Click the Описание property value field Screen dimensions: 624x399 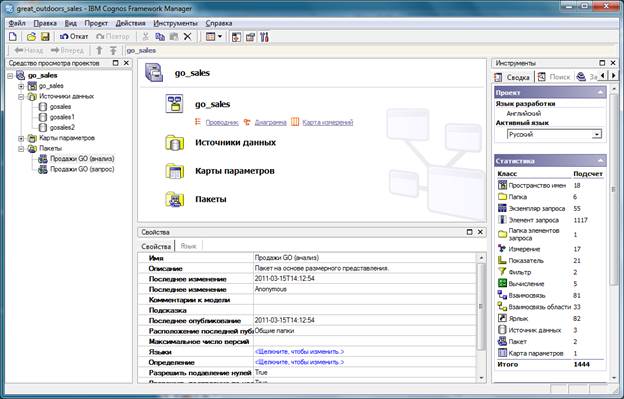pyautogui.click(x=365, y=268)
